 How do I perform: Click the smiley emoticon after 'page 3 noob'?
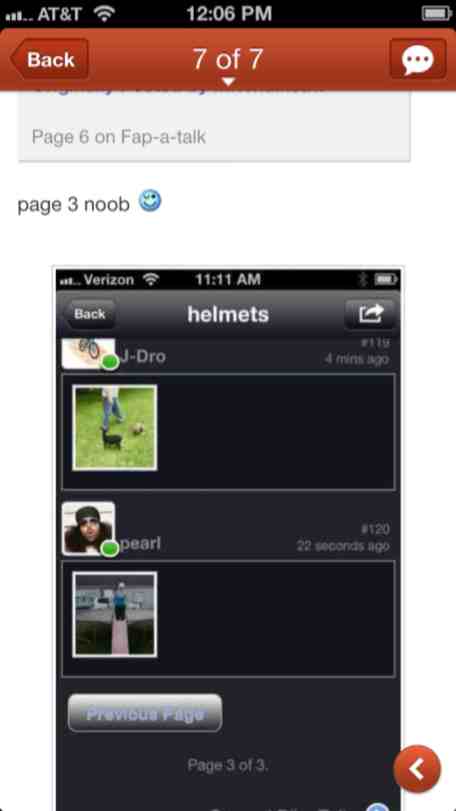click(150, 201)
